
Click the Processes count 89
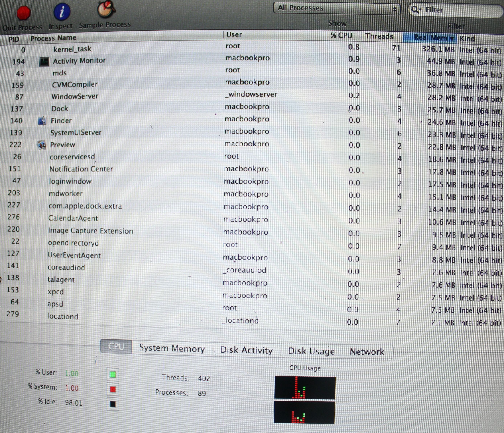coord(202,394)
